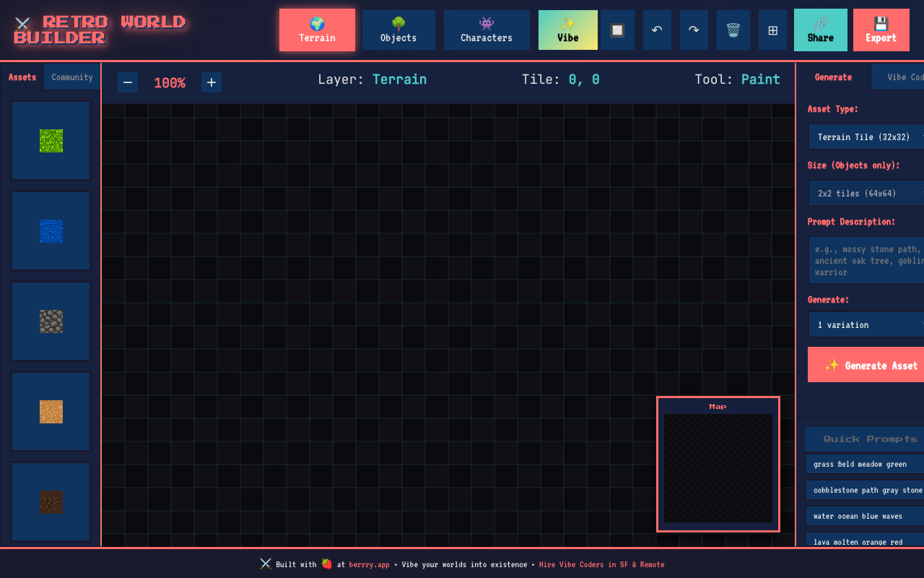Zoom out with the minus button
The image size is (924, 578).
(128, 82)
